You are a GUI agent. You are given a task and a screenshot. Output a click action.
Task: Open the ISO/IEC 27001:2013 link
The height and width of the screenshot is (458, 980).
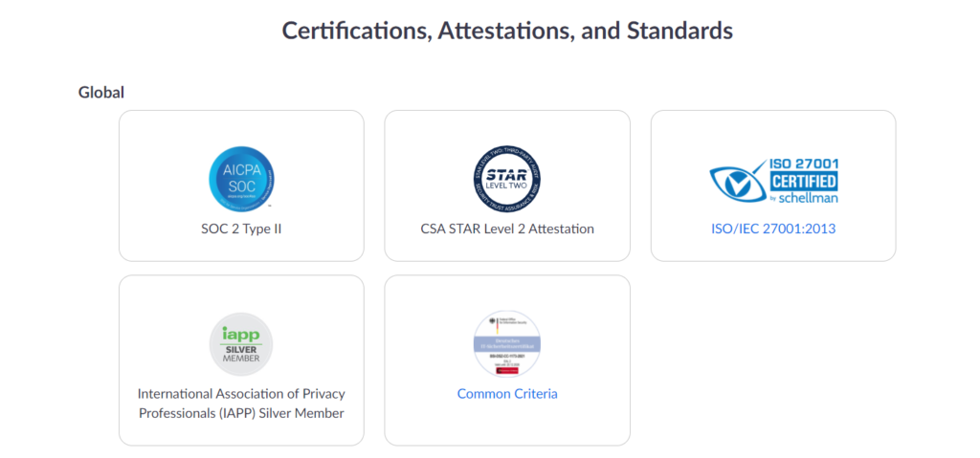(773, 229)
